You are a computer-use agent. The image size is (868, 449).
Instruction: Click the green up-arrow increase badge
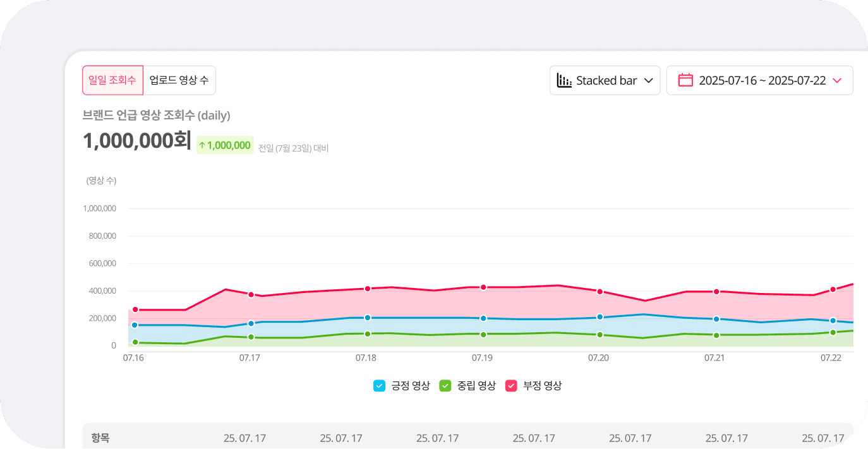pyautogui.click(x=225, y=145)
